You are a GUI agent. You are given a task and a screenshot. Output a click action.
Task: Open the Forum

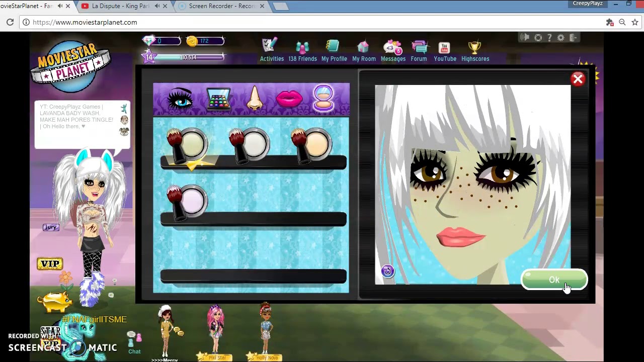tap(419, 50)
